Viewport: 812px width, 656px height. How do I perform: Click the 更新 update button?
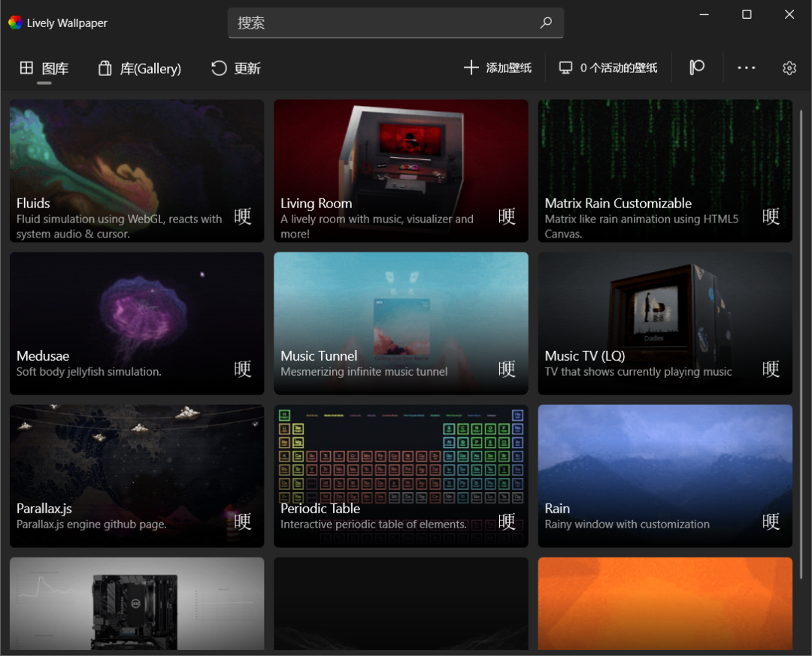pyautogui.click(x=236, y=68)
